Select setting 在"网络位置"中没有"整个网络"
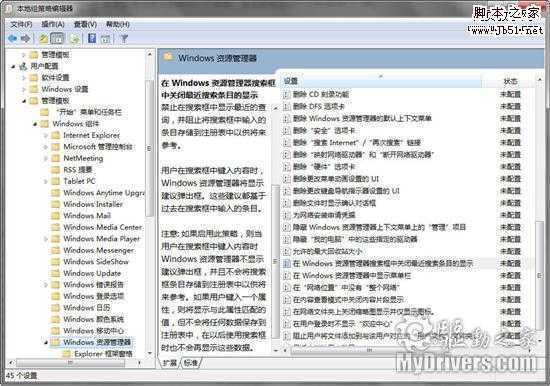The height and width of the screenshot is (386, 550). pyautogui.click(x=346, y=288)
